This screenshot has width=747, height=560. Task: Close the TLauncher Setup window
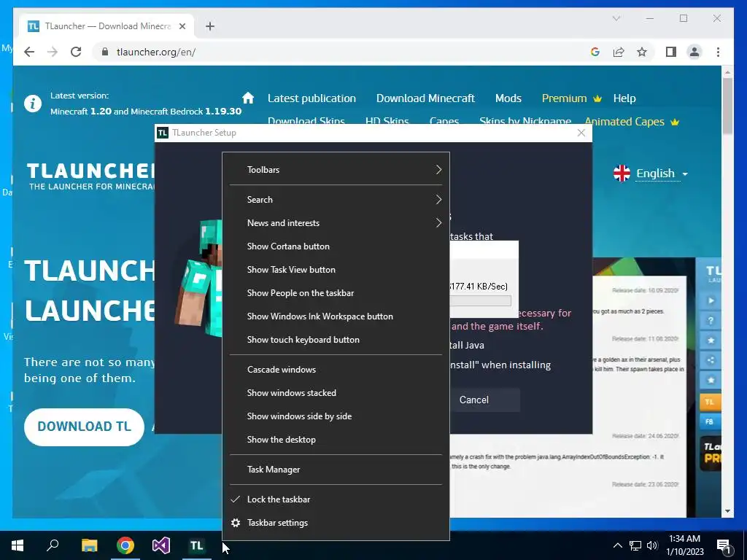pyautogui.click(x=581, y=133)
